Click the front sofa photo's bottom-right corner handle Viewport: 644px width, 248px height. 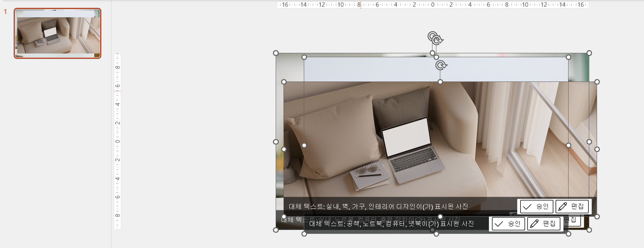coord(597,216)
